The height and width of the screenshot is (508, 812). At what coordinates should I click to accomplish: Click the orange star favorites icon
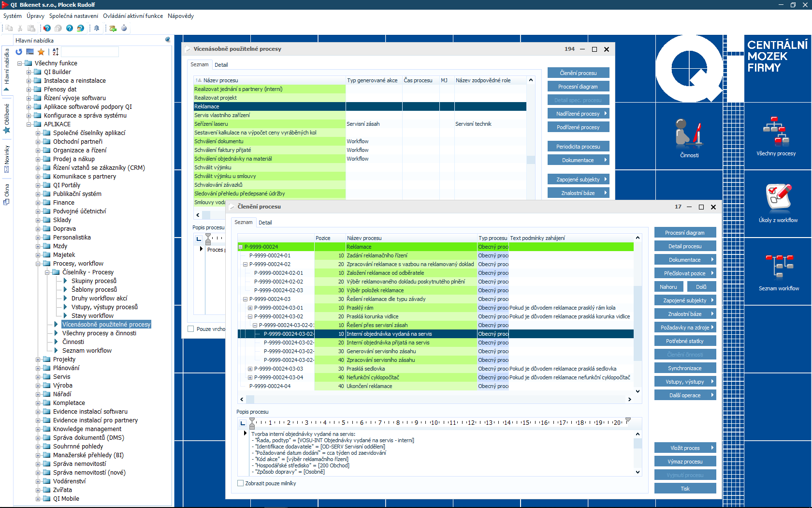[41, 52]
